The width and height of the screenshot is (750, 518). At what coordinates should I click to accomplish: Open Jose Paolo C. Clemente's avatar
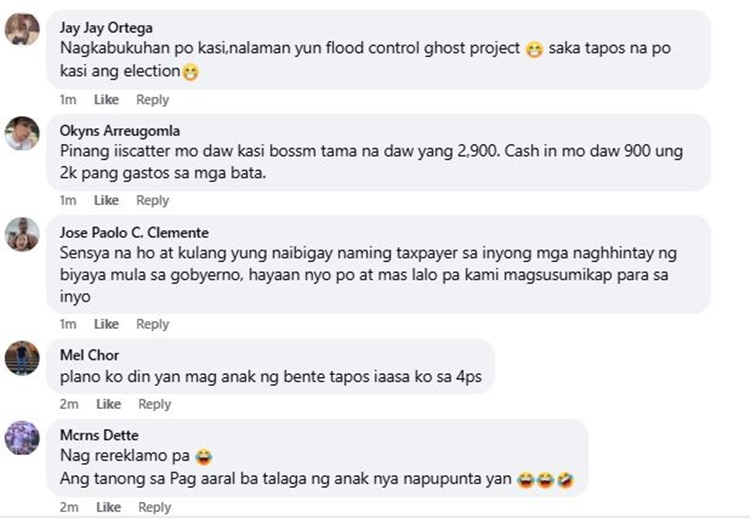pyautogui.click(x=22, y=234)
